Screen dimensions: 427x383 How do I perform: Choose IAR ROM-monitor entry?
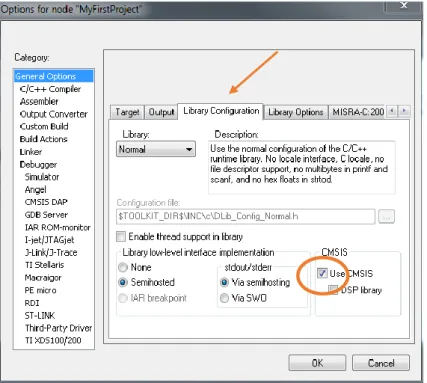(x=58, y=227)
